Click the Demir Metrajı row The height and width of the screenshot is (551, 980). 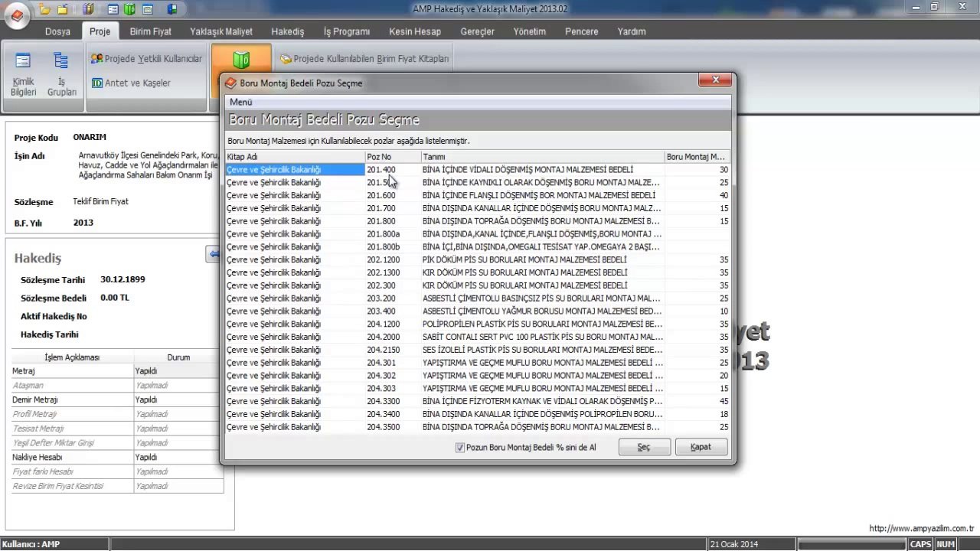(117, 399)
